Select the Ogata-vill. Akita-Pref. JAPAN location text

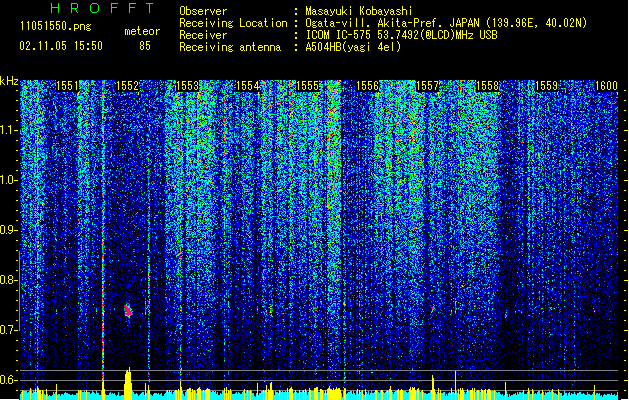446,23
